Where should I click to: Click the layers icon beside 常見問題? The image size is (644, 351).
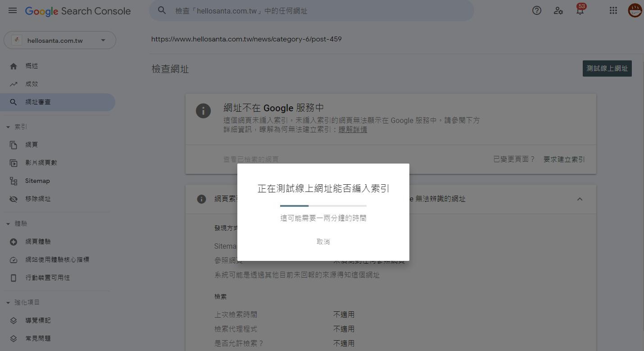[14, 339]
